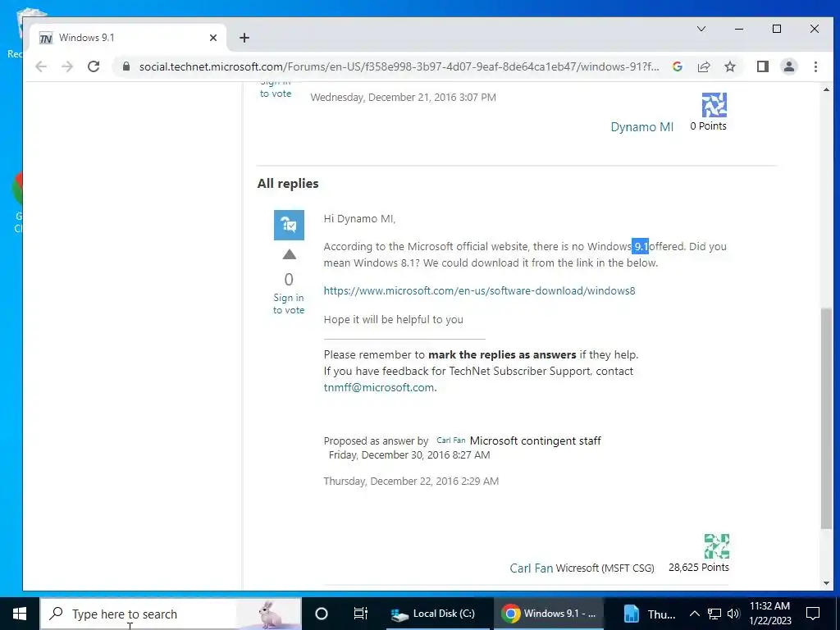This screenshot has height=630, width=840.
Task: Click the page scroll up arrow
Action: coord(826,90)
